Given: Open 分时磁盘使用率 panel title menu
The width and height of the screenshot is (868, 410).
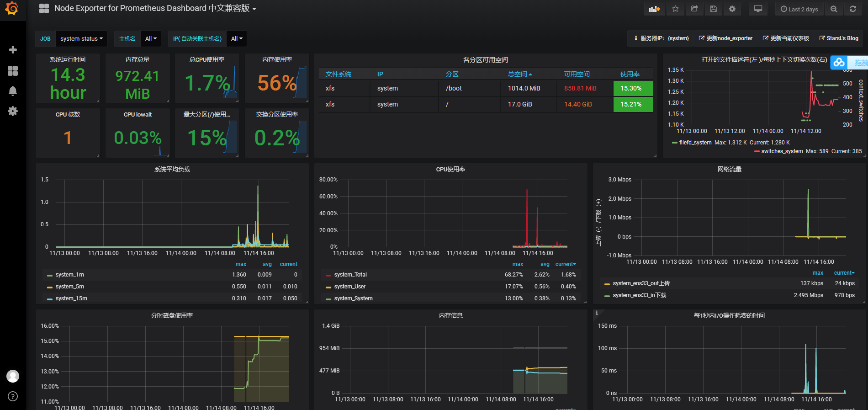Looking at the screenshot, I should 172,315.
